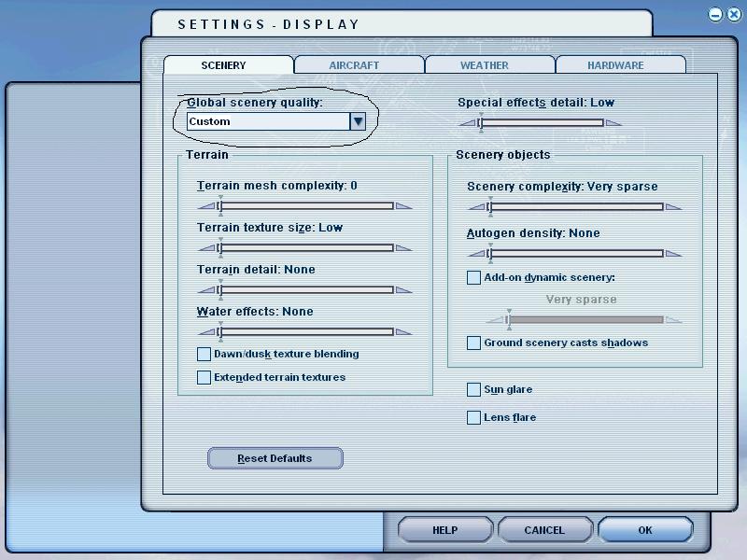Enable Ground scenery casts shadows
This screenshot has width=747, height=560.
(x=473, y=343)
